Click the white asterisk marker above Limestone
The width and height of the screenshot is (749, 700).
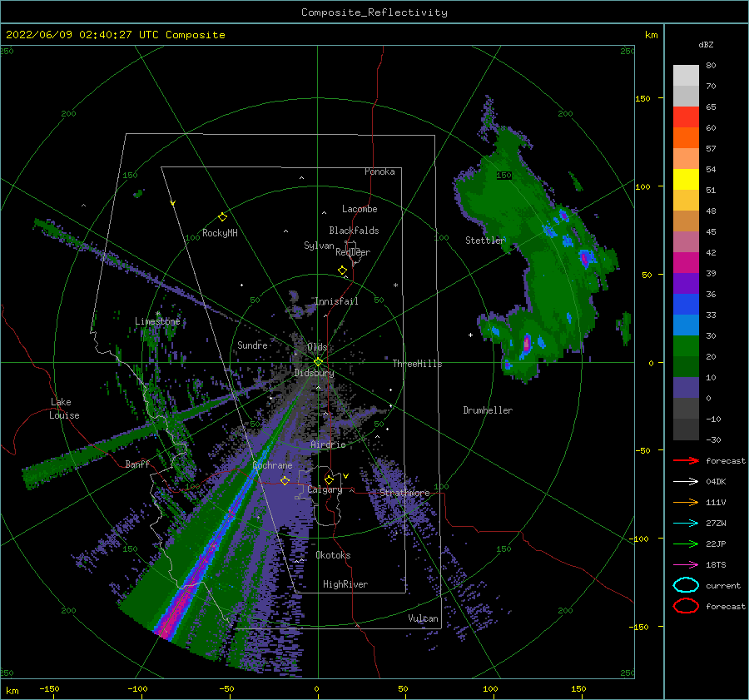157,314
